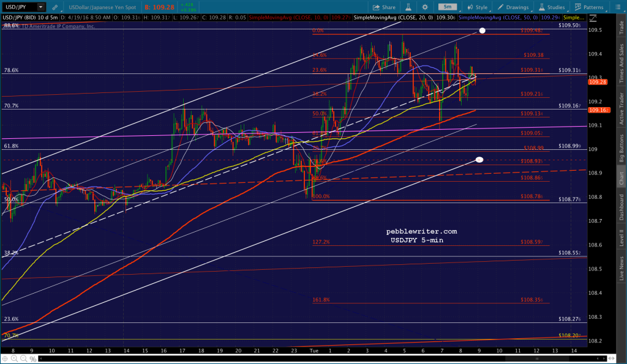This screenshot has height=364, width=627.
Task: Zoom in using the plus magnifier
Action: click(14, 358)
